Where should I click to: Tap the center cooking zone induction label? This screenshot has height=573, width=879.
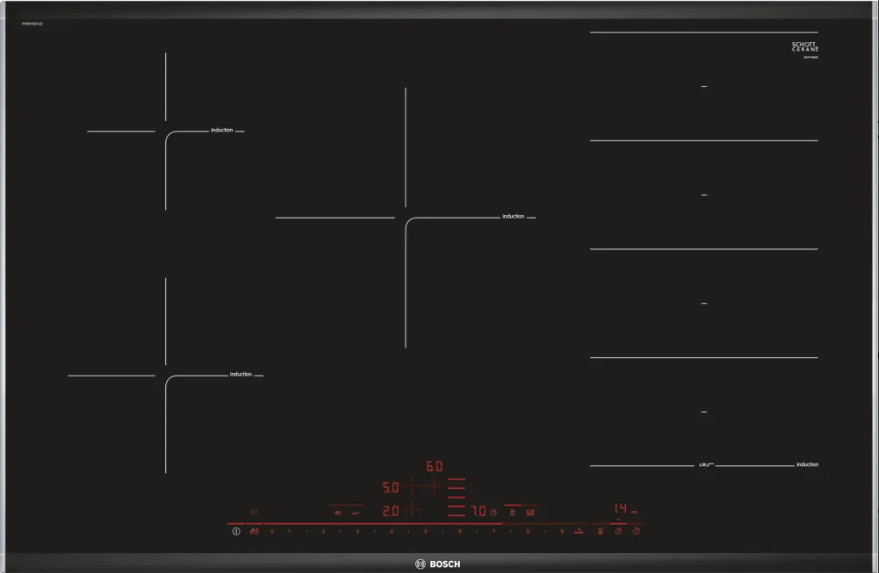click(x=513, y=216)
